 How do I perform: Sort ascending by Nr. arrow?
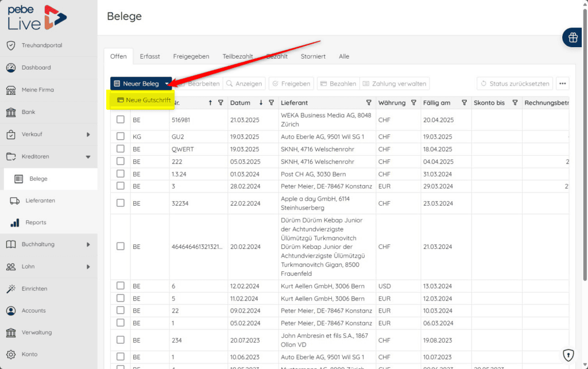[210, 102]
